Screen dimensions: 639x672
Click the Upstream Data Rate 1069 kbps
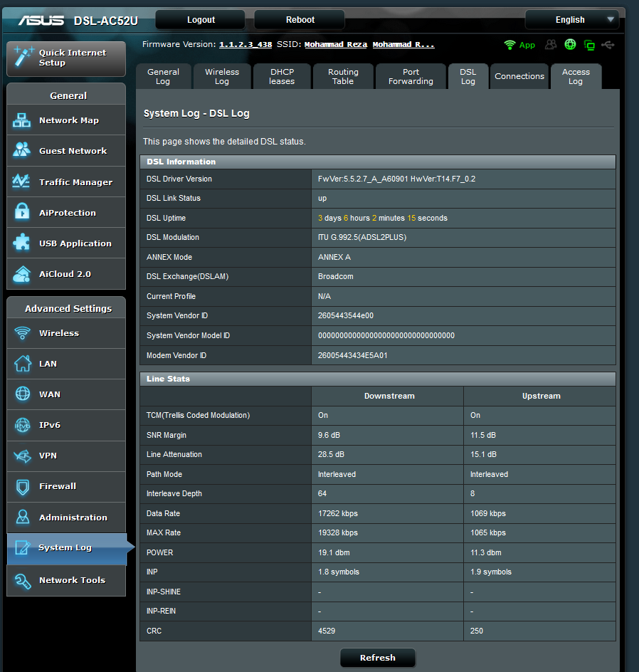click(x=488, y=513)
